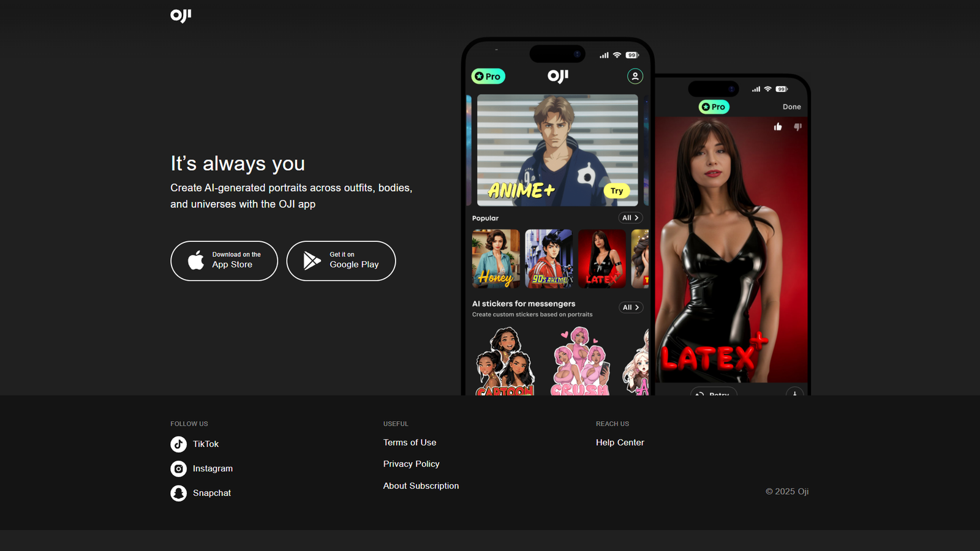Download OJI from the App Store
Viewport: 980px width, 551px height.
point(224,261)
